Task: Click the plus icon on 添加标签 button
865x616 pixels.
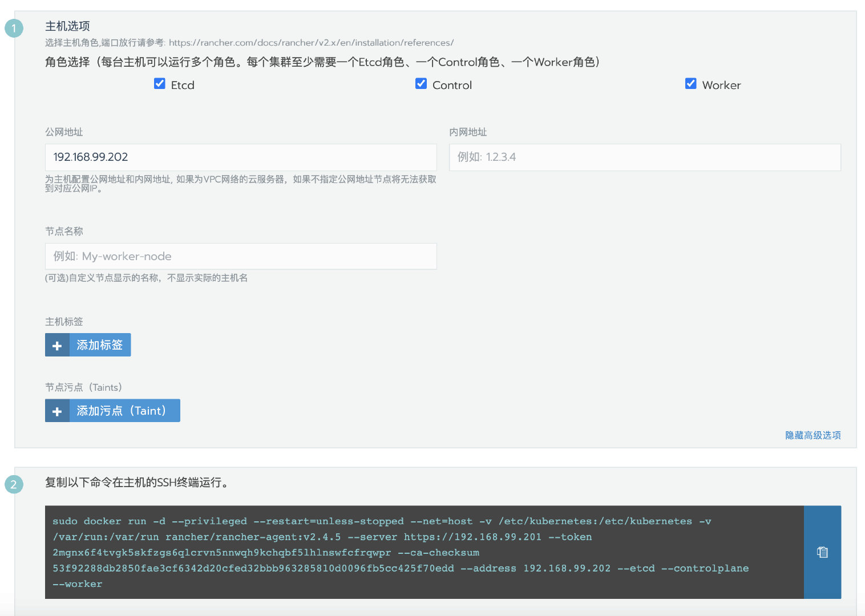Action: (x=57, y=346)
